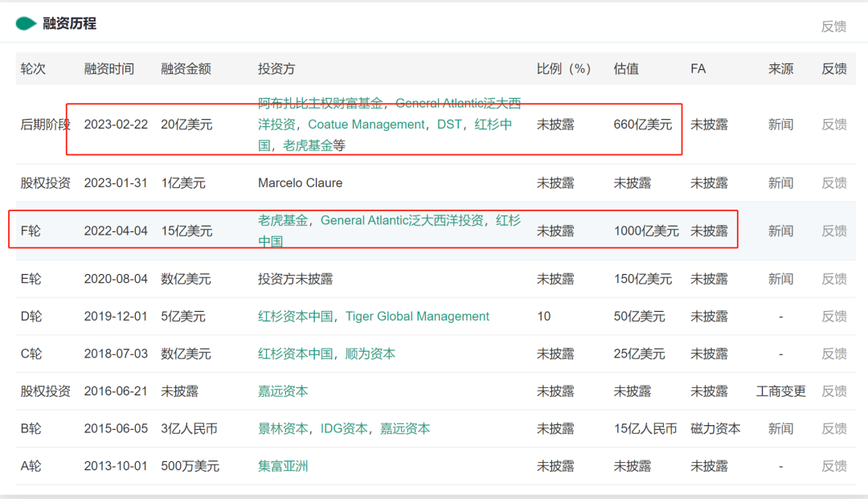This screenshot has width=868, height=499.
Task: Select the 150亿美元 valuation cell
Action: point(643,280)
